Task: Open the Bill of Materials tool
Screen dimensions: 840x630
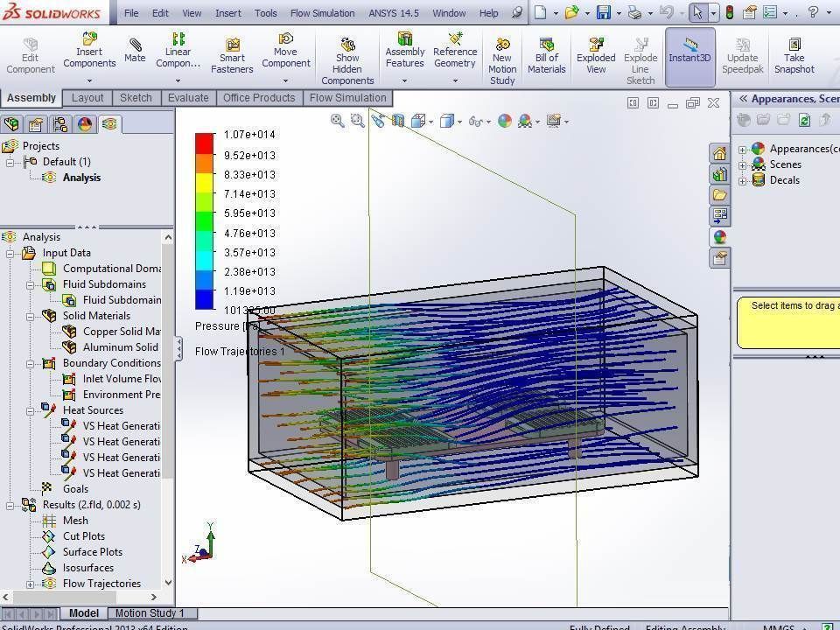Action: 546,56
